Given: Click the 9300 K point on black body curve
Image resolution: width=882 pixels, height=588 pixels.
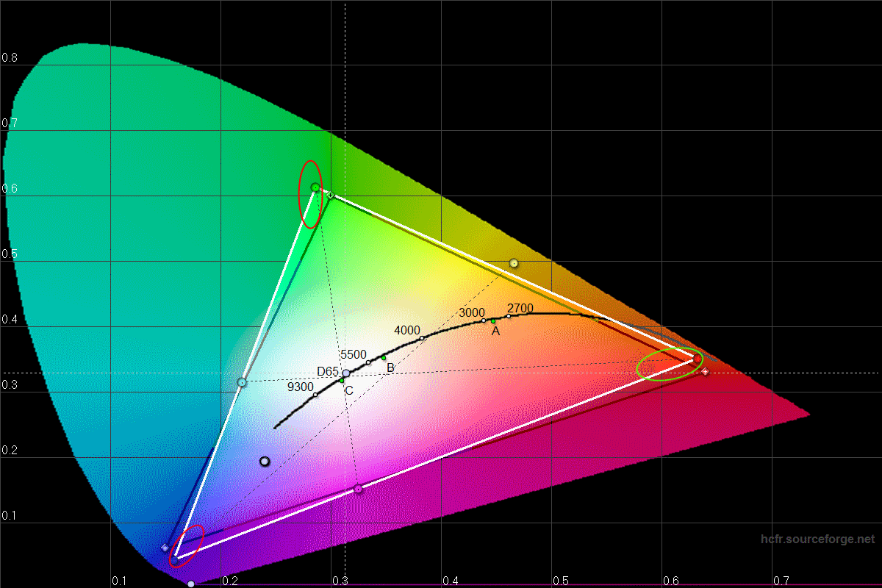Looking at the screenshot, I should pyautogui.click(x=315, y=395).
